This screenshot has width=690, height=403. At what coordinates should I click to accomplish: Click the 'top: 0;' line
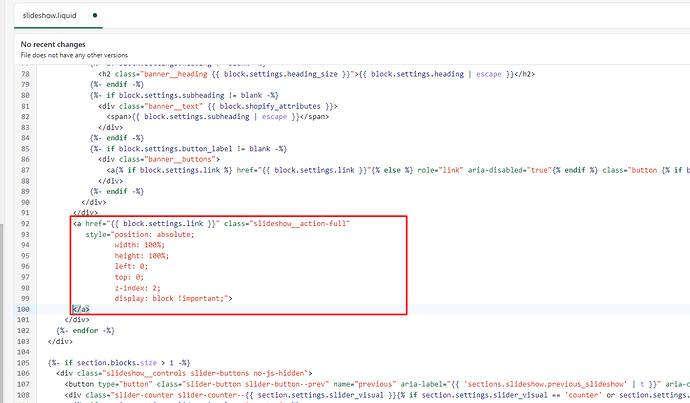[129, 277]
